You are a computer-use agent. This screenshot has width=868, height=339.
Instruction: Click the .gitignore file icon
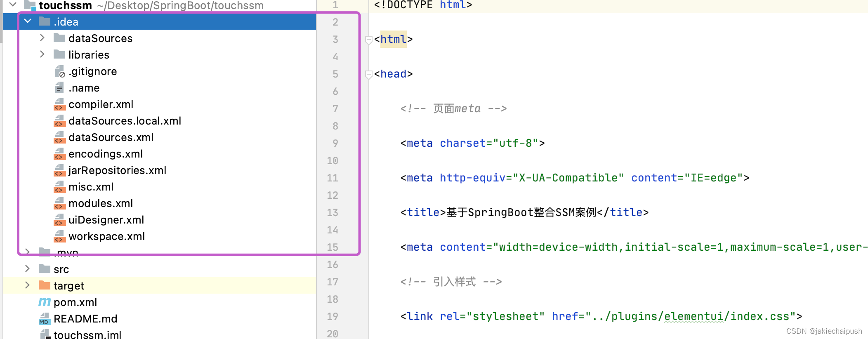60,71
